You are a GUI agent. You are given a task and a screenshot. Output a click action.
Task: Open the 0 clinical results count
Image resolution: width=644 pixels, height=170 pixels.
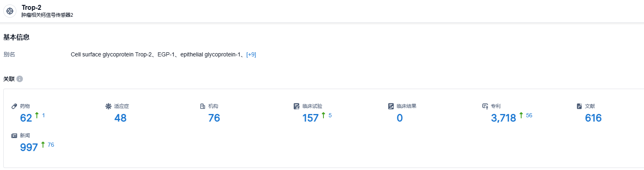pyautogui.click(x=400, y=118)
